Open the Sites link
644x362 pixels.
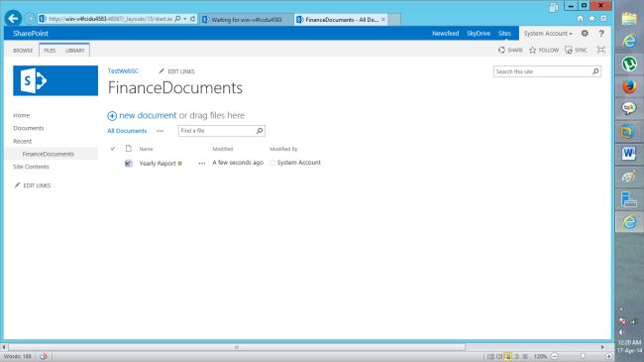(x=504, y=34)
